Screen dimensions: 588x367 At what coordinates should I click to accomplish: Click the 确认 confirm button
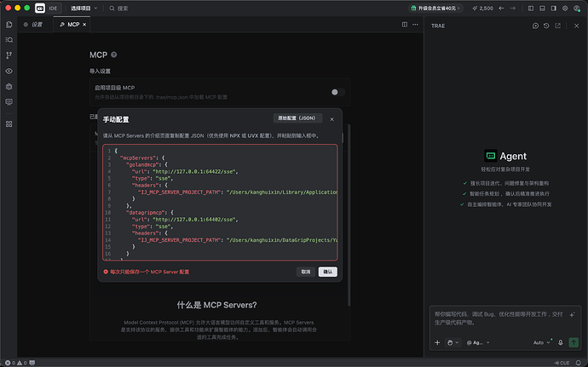pyautogui.click(x=328, y=272)
